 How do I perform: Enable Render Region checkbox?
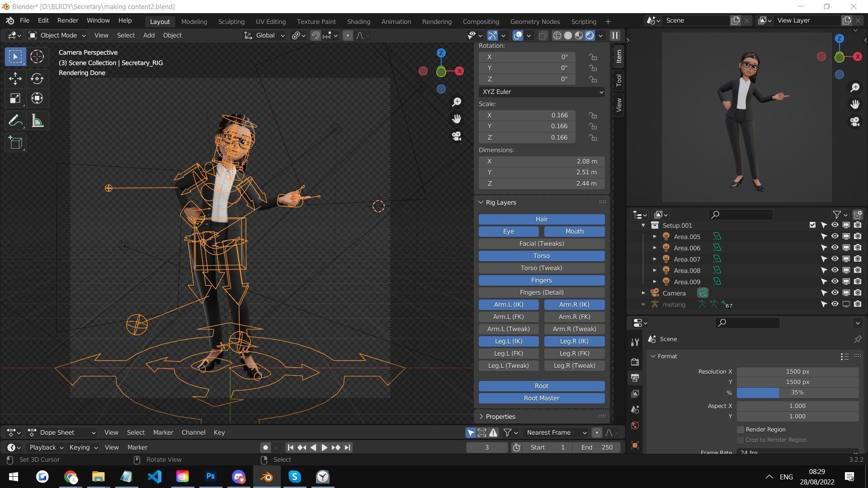(741, 429)
